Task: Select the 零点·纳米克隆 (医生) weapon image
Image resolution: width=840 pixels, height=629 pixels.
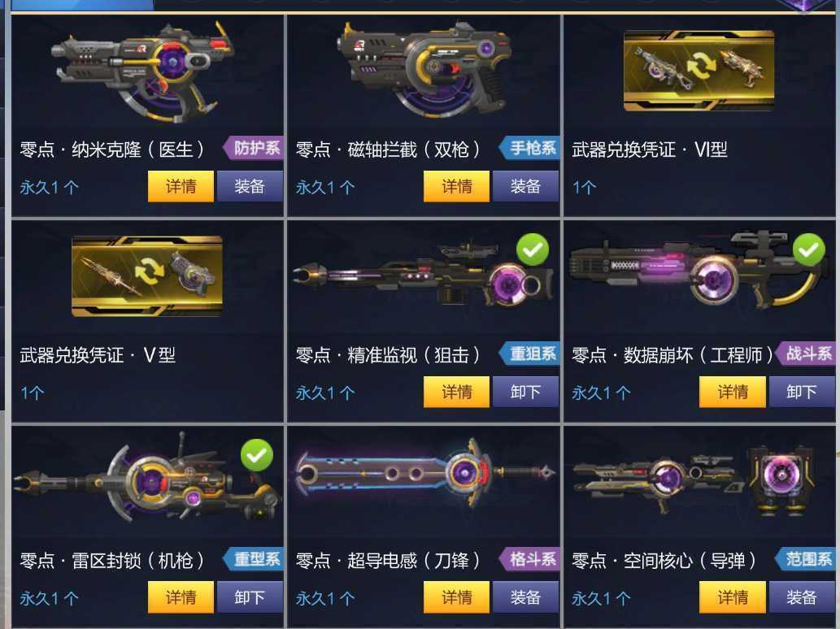Action: (x=143, y=72)
